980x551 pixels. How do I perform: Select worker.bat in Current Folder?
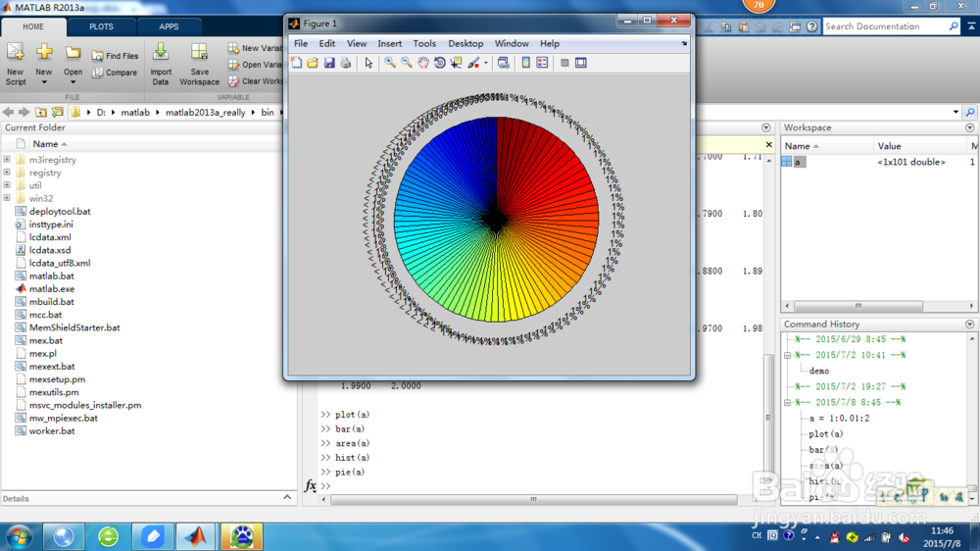52,431
